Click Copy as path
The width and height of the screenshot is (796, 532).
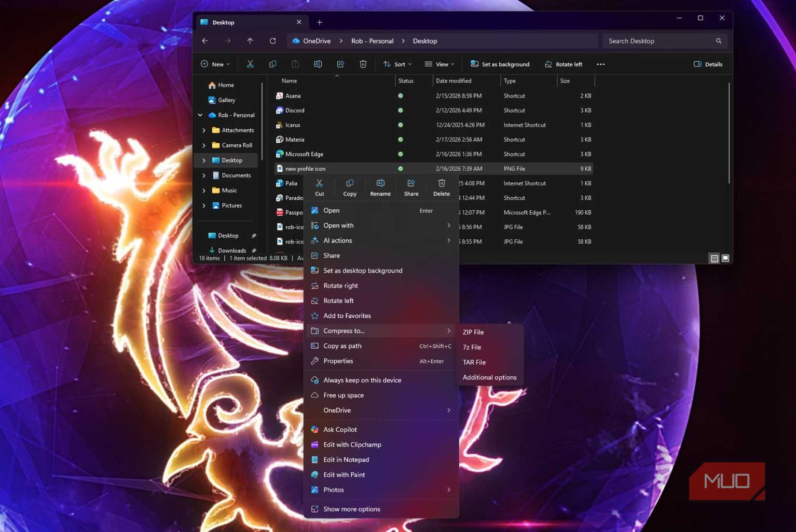pyautogui.click(x=381, y=346)
